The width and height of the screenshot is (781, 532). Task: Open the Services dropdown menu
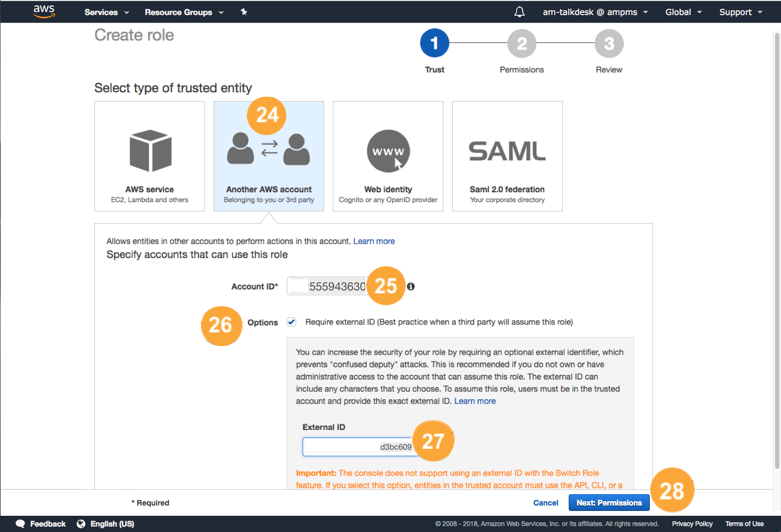[x=106, y=12]
